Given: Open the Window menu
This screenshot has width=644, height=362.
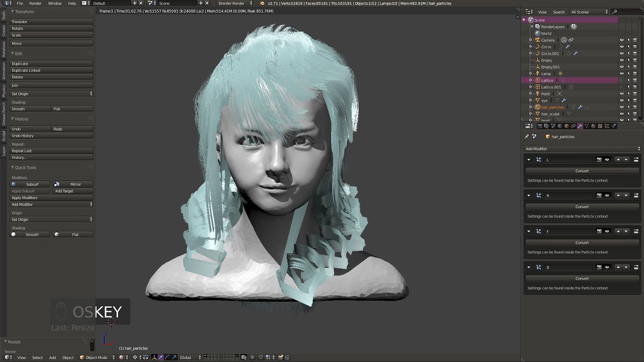Looking at the screenshot, I should (55, 4).
